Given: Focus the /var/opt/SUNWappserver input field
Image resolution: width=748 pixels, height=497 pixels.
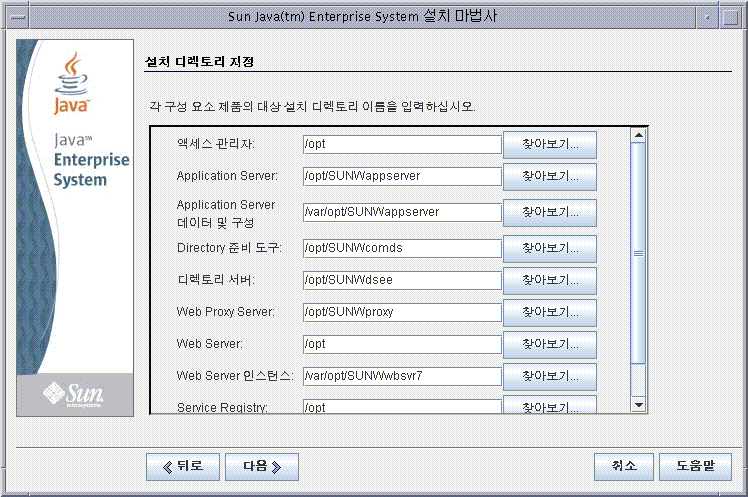Looking at the screenshot, I should (402, 212).
